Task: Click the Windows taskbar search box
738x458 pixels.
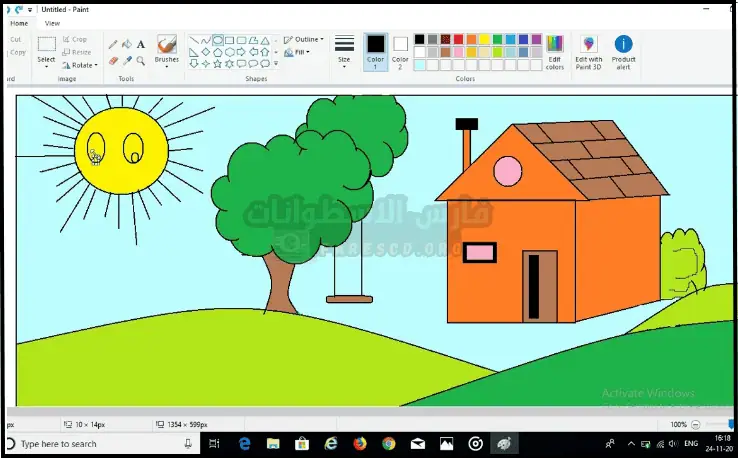Action: (100, 443)
